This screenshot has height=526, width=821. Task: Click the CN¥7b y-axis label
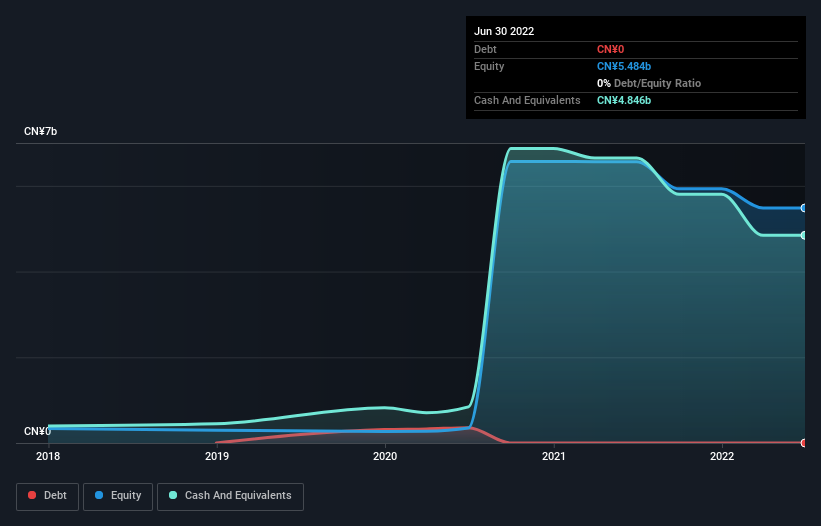point(40,131)
